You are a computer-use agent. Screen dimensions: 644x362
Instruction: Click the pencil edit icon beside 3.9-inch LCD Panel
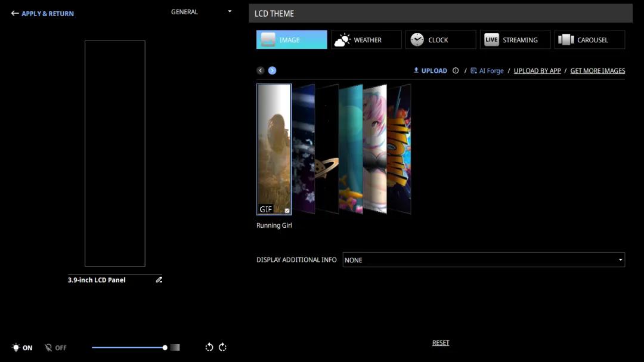coord(159,280)
